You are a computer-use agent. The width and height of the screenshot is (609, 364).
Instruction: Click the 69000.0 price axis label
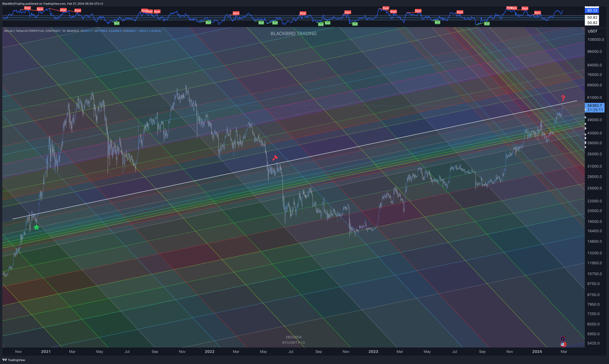[x=594, y=85]
